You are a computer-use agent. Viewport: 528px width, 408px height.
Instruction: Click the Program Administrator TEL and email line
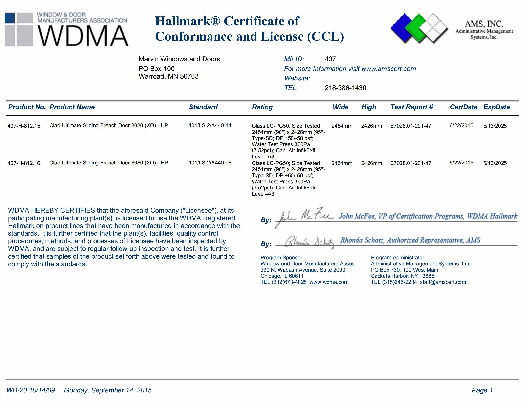pyautogui.click(x=418, y=282)
